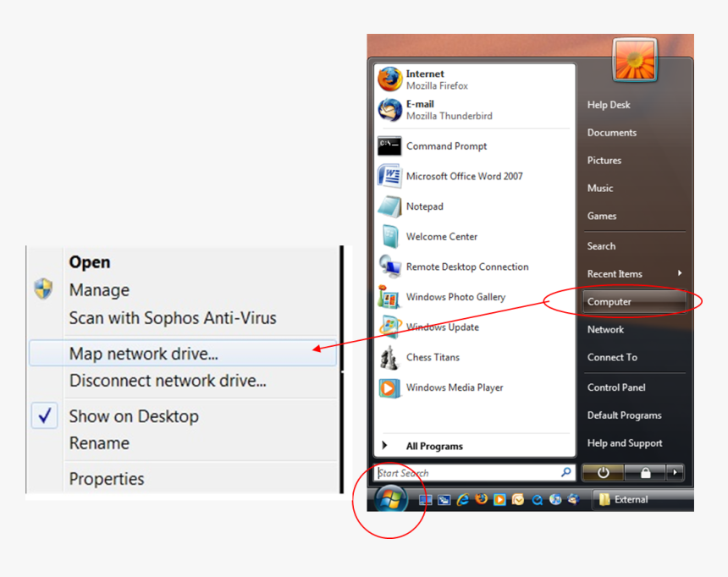Open Control Panel
This screenshot has width=728, height=577.
click(616, 387)
